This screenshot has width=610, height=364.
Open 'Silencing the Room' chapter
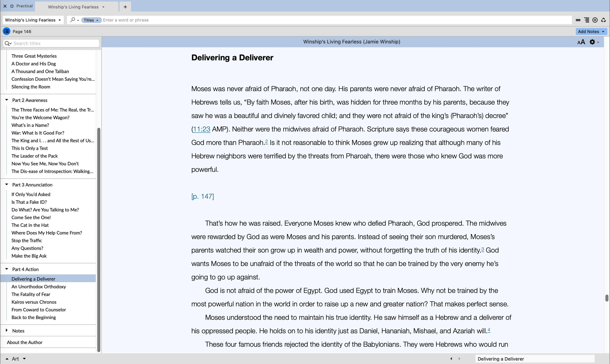click(31, 87)
